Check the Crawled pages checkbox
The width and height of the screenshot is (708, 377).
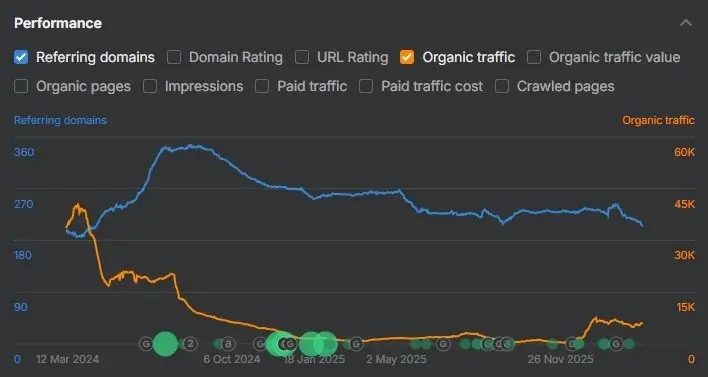pyautogui.click(x=502, y=86)
